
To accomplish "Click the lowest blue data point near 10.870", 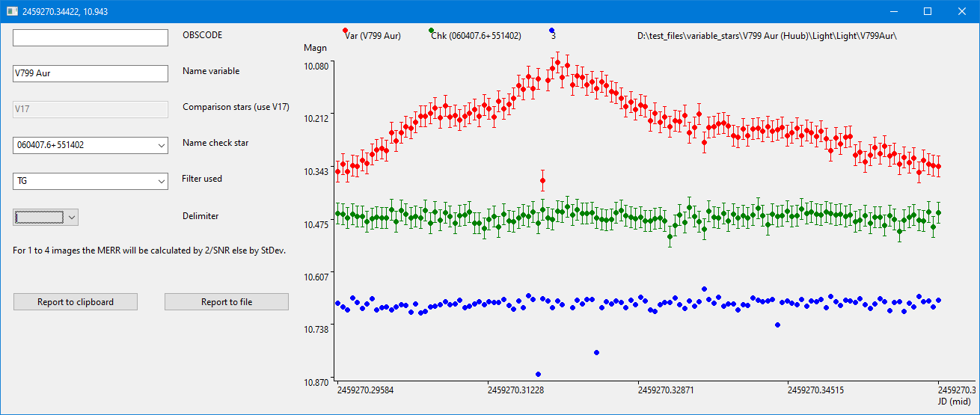I will [538, 374].
